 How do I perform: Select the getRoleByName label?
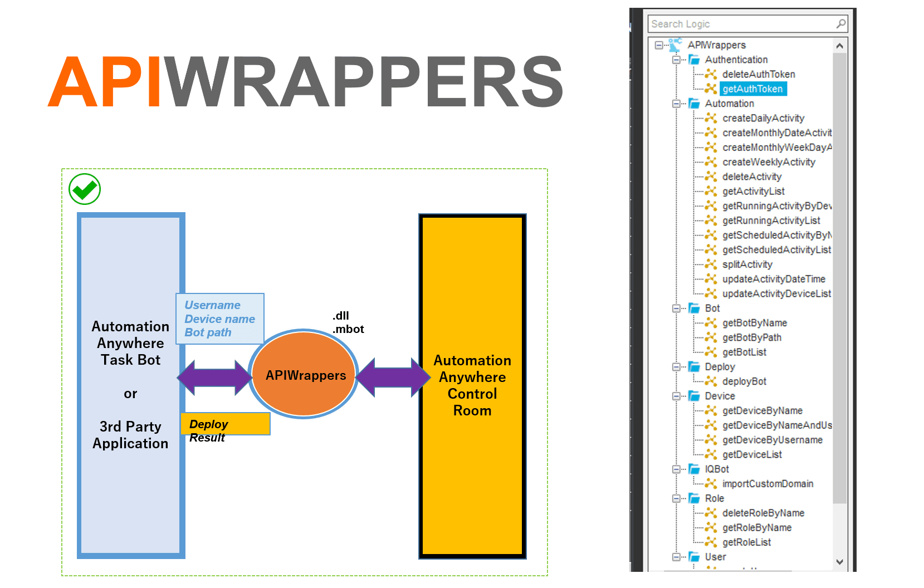[x=757, y=527]
